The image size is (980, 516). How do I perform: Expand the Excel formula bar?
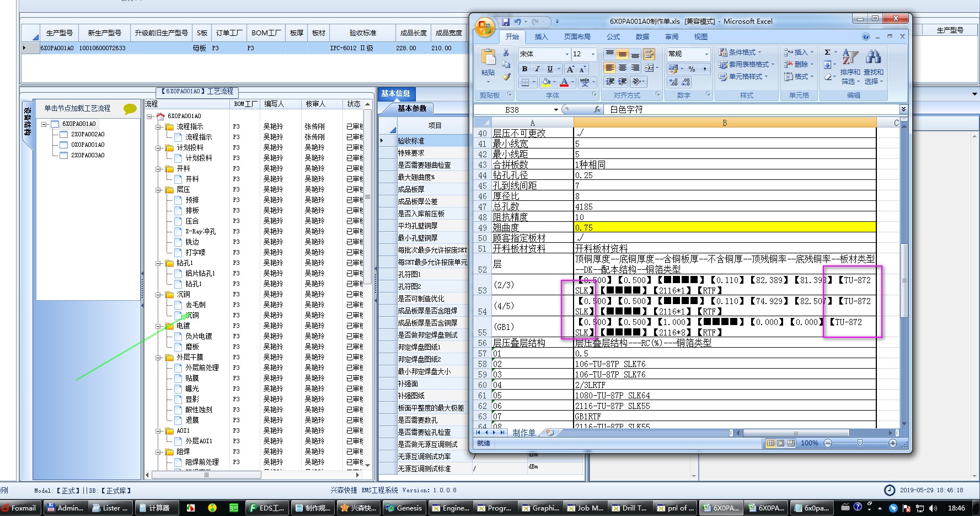(x=903, y=109)
